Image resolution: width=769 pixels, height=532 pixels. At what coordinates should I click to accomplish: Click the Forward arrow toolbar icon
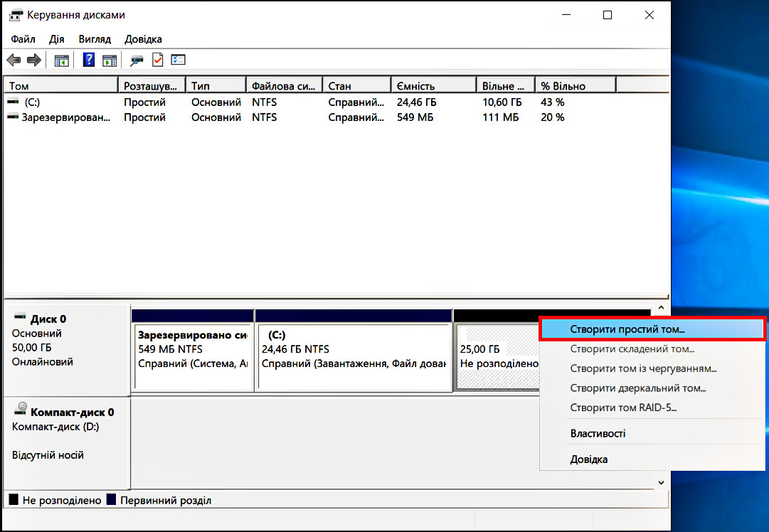pyautogui.click(x=34, y=60)
